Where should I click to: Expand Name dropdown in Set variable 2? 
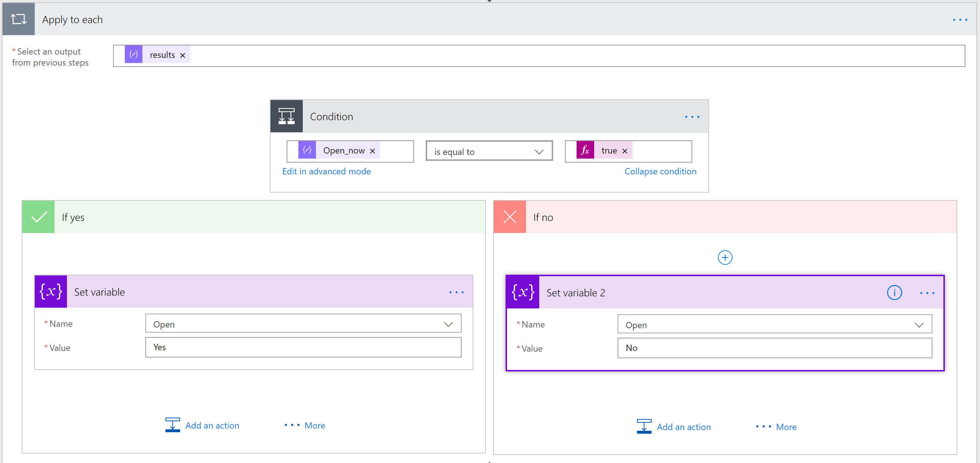tap(919, 325)
